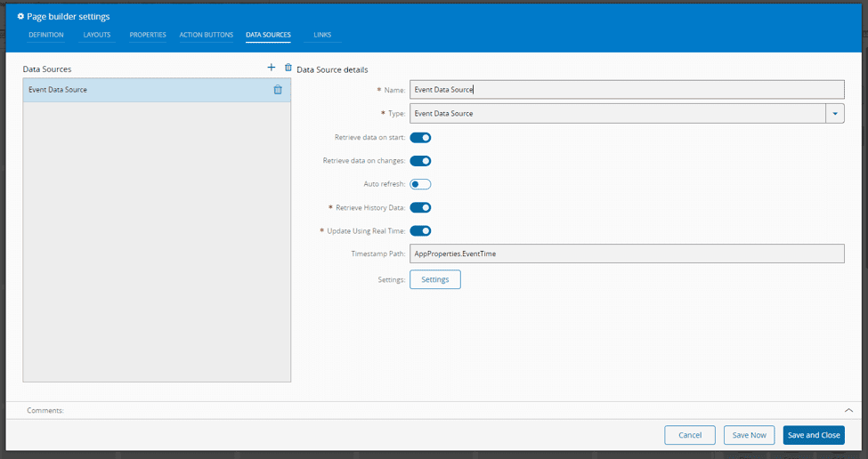Image resolution: width=868 pixels, height=459 pixels.
Task: Click the plus icon to add data source
Action: tap(272, 68)
